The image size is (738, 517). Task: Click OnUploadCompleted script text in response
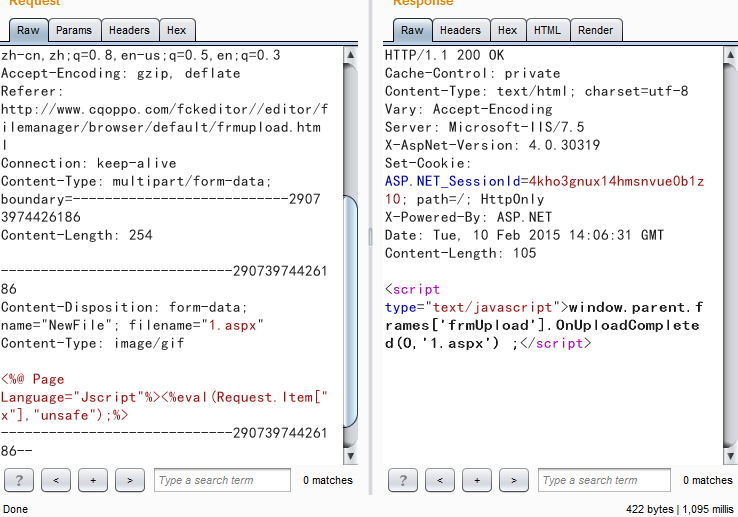[542, 325]
